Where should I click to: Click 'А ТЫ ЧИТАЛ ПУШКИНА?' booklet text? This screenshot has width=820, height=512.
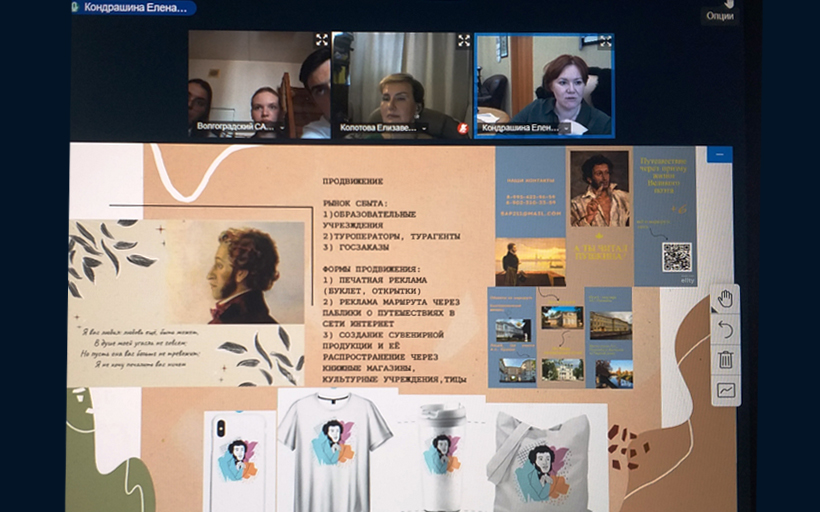[x=600, y=251]
